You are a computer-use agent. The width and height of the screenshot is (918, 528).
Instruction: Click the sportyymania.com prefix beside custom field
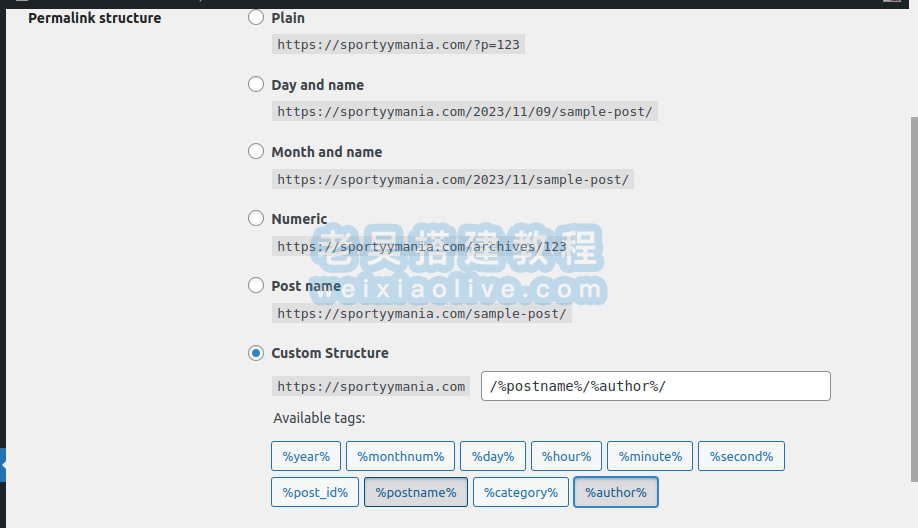(x=371, y=386)
